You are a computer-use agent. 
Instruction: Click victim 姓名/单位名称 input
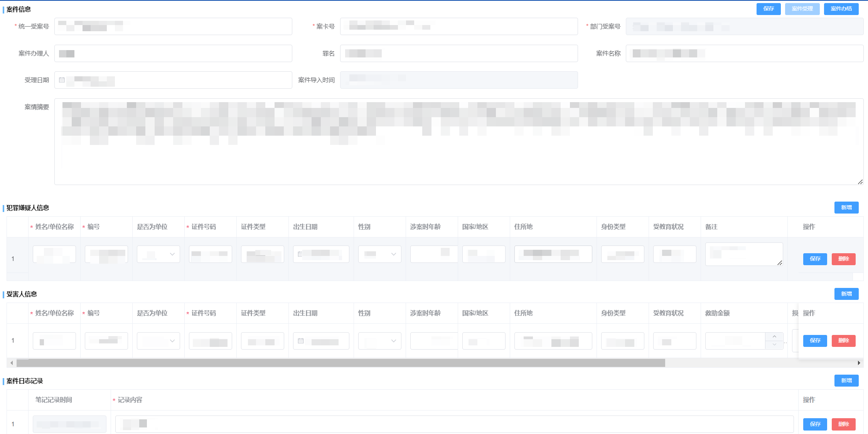click(54, 341)
